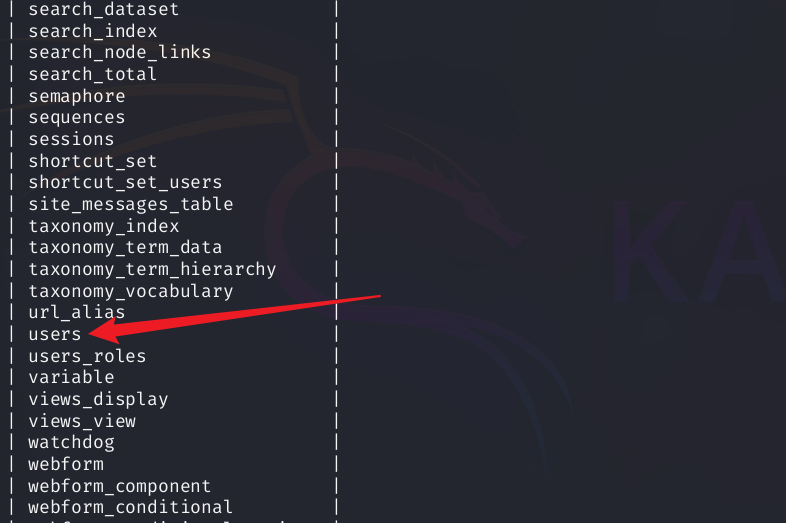
Task: Select the taxonomy_vocabulary row
Action: point(130,291)
